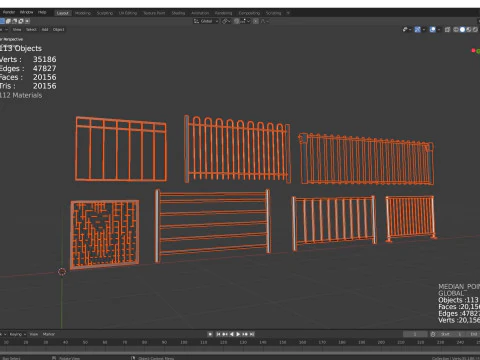Image resolution: width=480 pixels, height=360 pixels.
Task: Open object type visibility dropdown
Action: (x=407, y=30)
